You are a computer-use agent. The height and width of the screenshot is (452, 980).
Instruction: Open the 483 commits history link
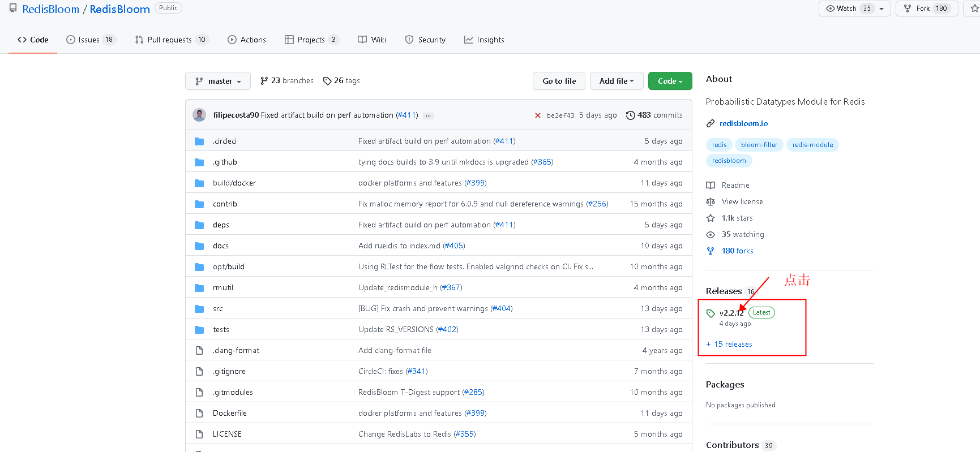point(654,115)
